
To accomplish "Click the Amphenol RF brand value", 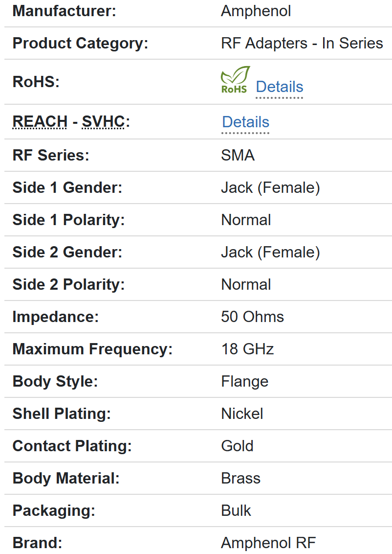I will point(268,543).
